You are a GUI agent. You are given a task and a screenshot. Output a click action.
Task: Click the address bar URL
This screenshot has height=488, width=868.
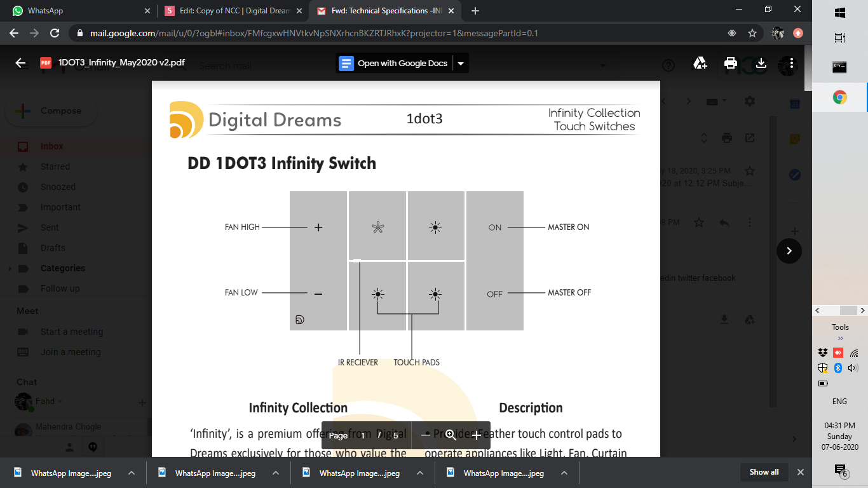point(314,33)
